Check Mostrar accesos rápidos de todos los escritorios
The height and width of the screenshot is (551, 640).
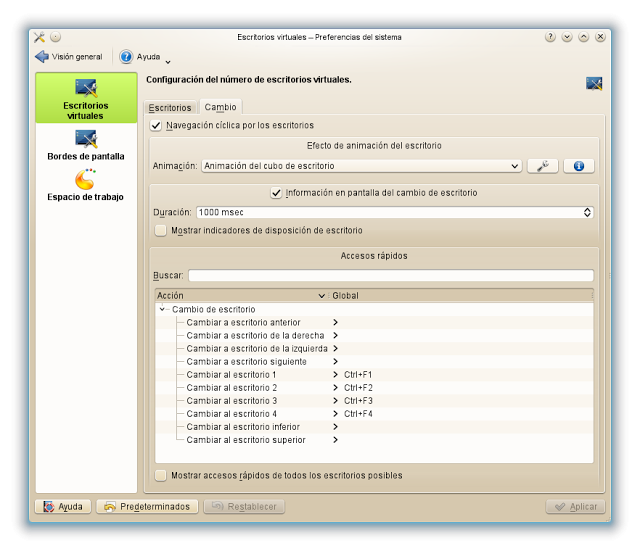[161, 475]
